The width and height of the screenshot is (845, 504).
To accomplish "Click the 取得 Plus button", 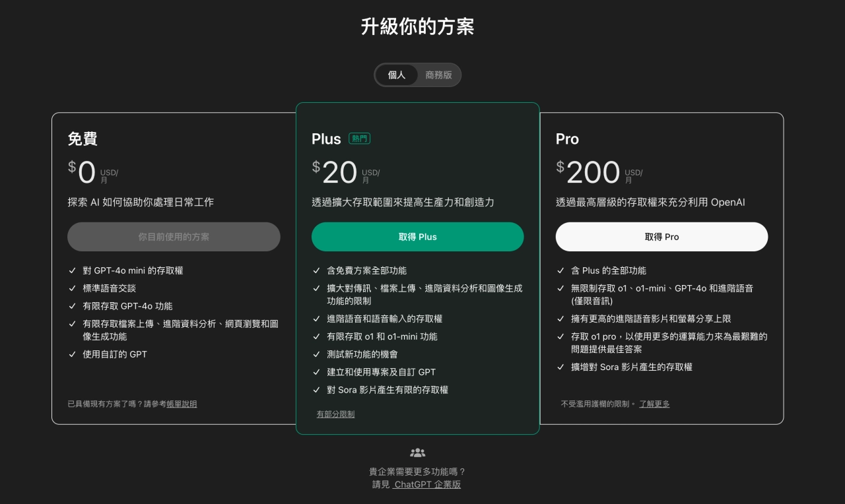I will (x=418, y=237).
